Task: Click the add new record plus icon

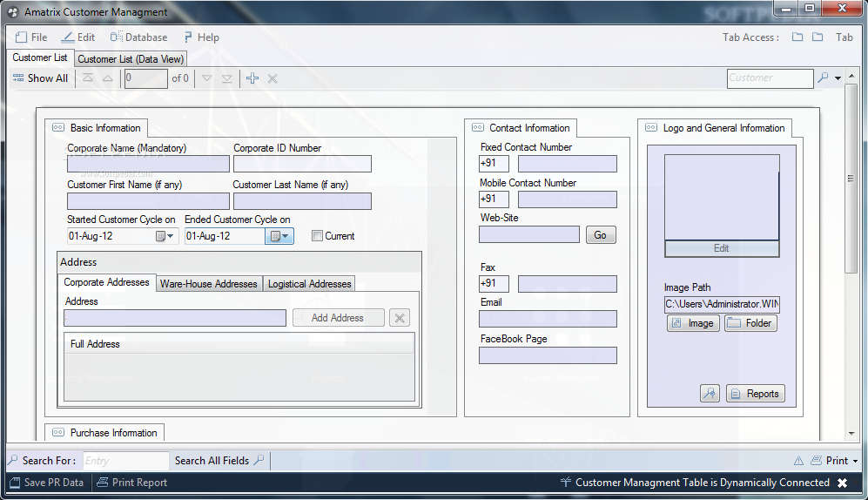Action: click(252, 78)
